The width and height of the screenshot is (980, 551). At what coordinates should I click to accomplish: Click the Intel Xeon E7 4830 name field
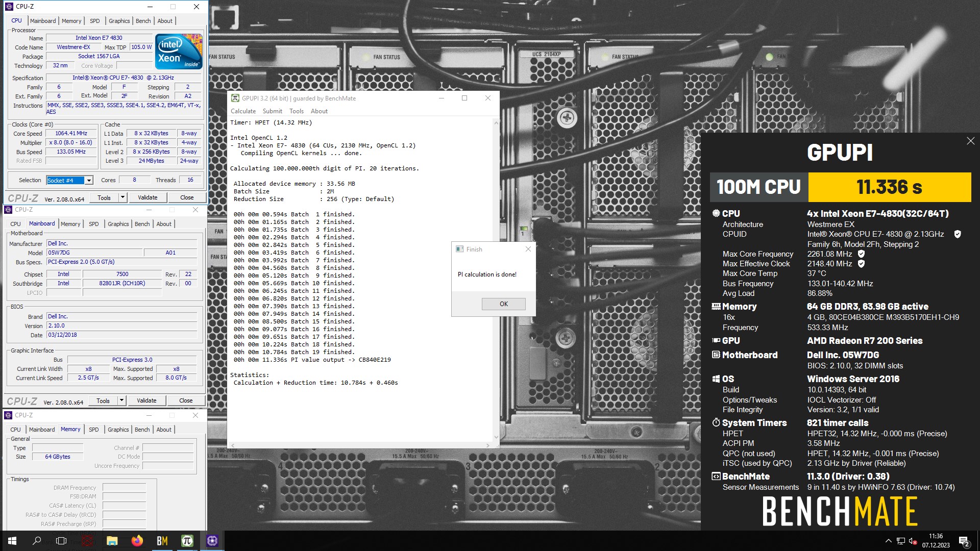coord(99,38)
